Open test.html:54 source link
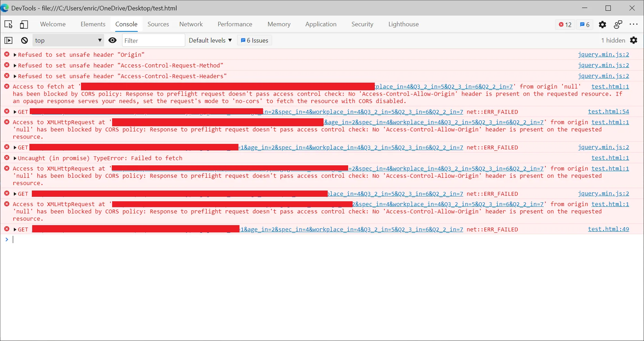Image resolution: width=644 pixels, height=341 pixels. tap(608, 111)
